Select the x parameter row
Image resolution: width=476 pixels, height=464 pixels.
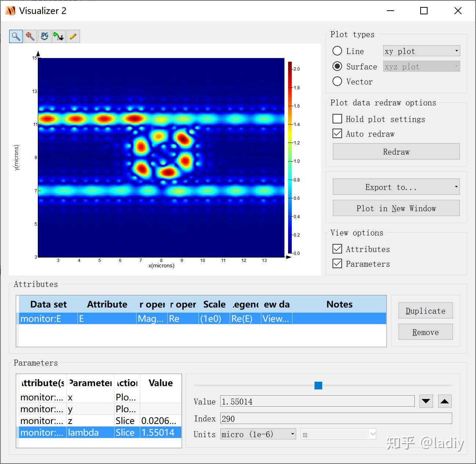[x=100, y=397]
